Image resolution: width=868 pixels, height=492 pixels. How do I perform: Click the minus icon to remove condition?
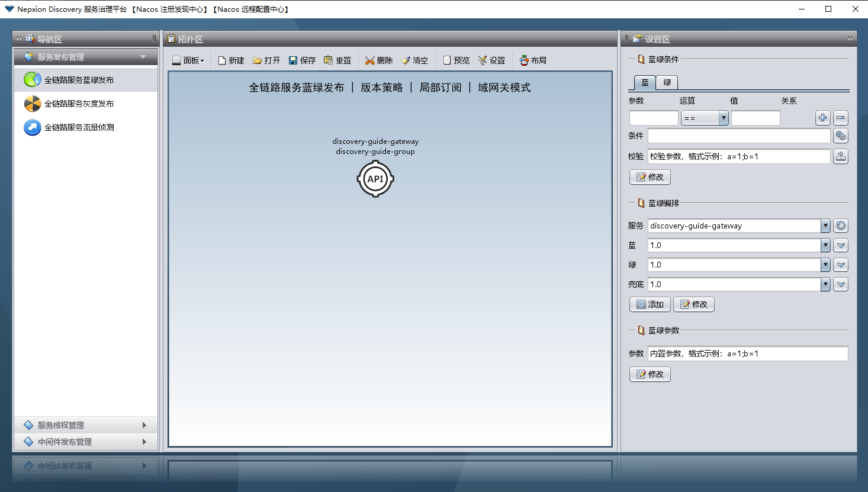point(841,118)
